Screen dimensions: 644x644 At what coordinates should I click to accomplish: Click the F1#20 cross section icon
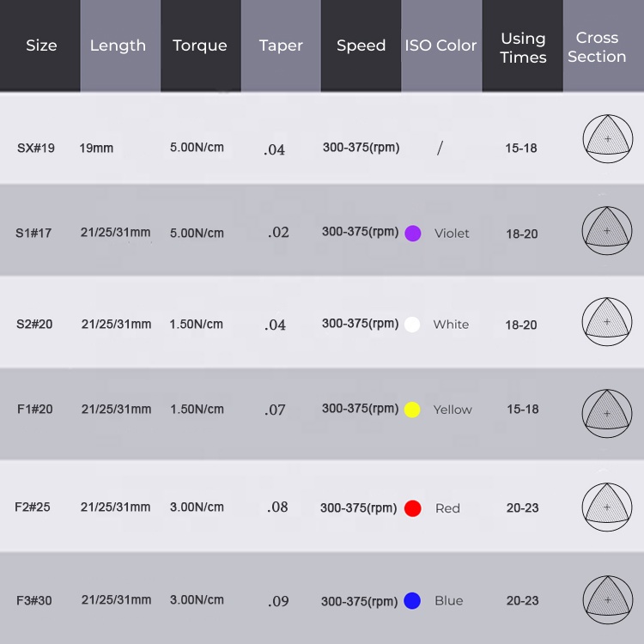coord(607,413)
